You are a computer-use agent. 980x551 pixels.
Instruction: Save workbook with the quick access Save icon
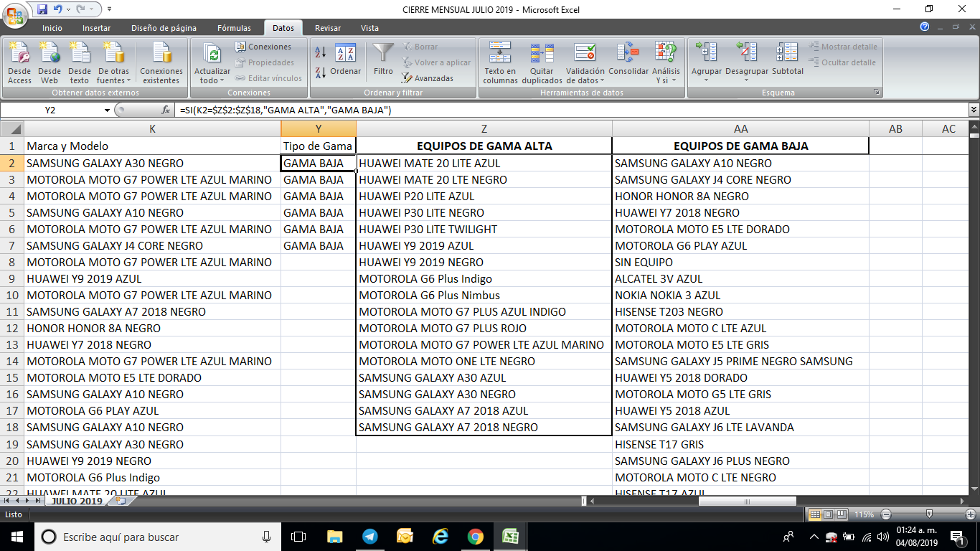42,9
